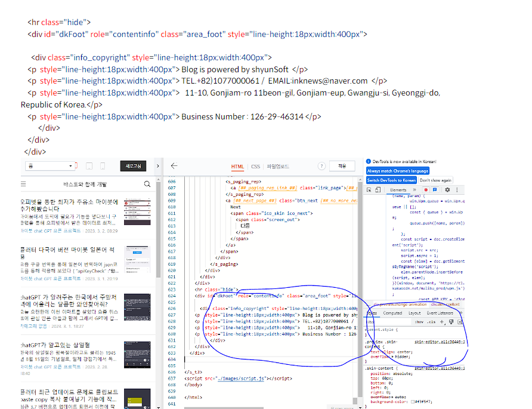Viewport: 532px width, 409px height.
Task: Open the 플러터 다국어 버전 post thumbnail
Action: 137,259
